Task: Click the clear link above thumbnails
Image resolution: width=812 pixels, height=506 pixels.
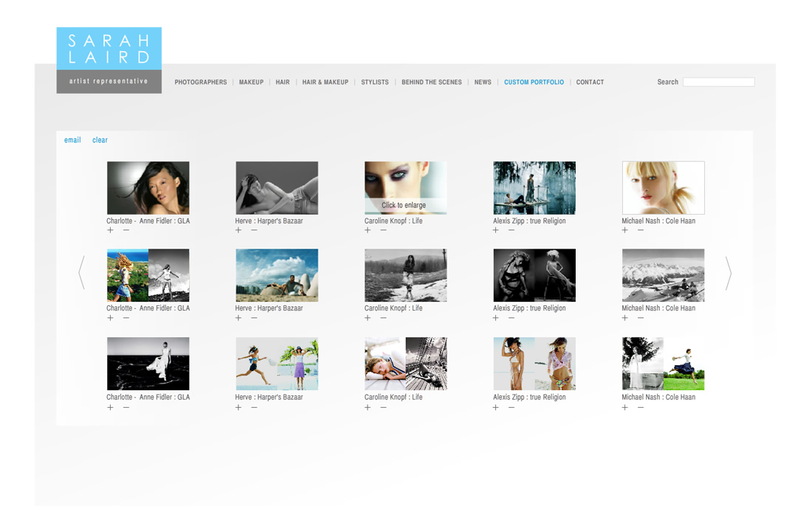Action: tap(100, 140)
